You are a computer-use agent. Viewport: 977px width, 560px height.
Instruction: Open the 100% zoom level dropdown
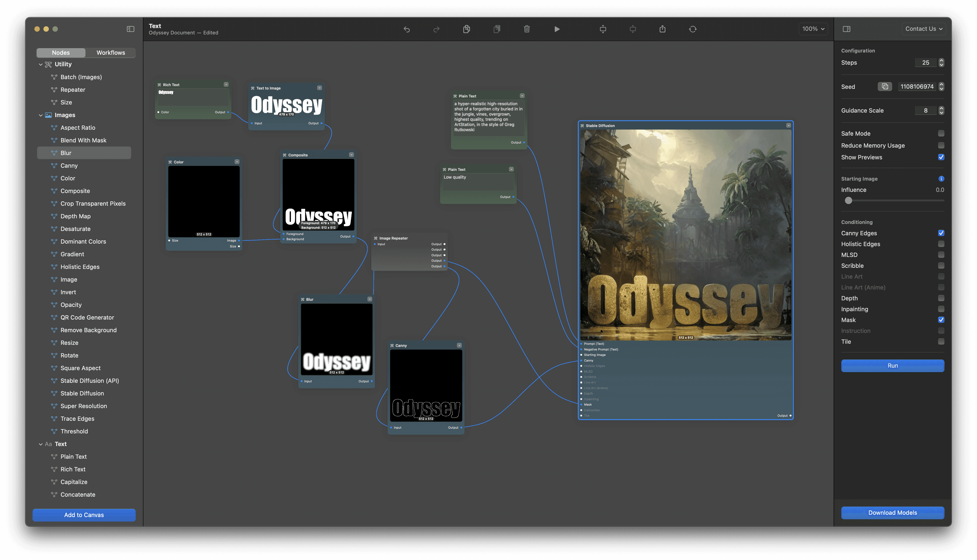813,29
